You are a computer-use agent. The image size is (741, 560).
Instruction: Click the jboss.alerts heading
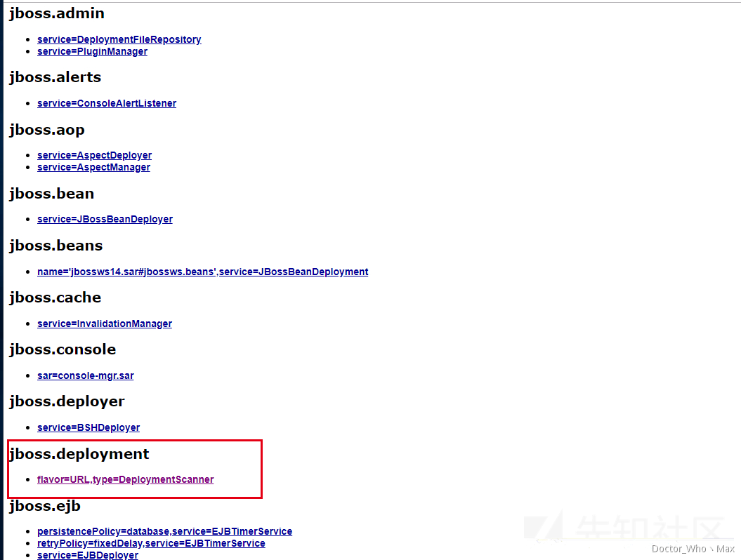click(55, 77)
